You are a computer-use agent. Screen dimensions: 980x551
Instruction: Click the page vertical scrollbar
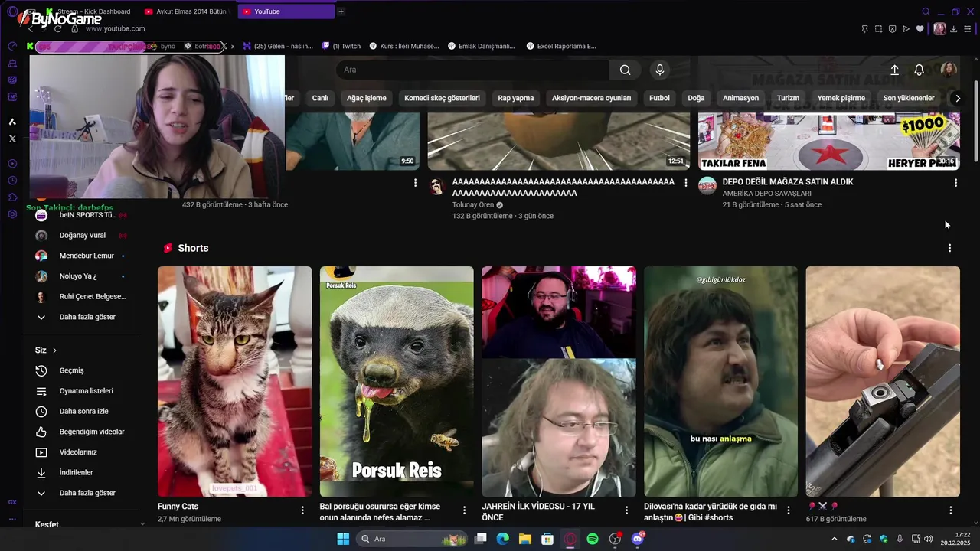pyautogui.click(x=975, y=120)
